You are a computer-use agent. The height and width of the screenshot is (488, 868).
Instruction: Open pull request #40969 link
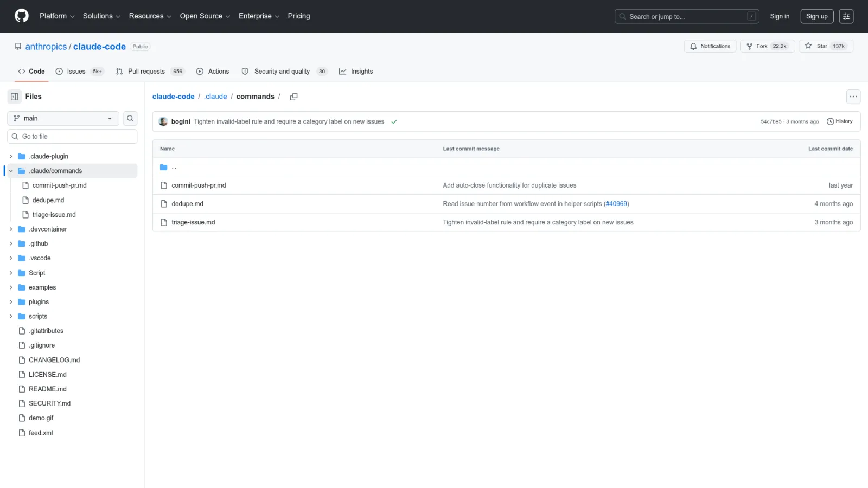(617, 204)
